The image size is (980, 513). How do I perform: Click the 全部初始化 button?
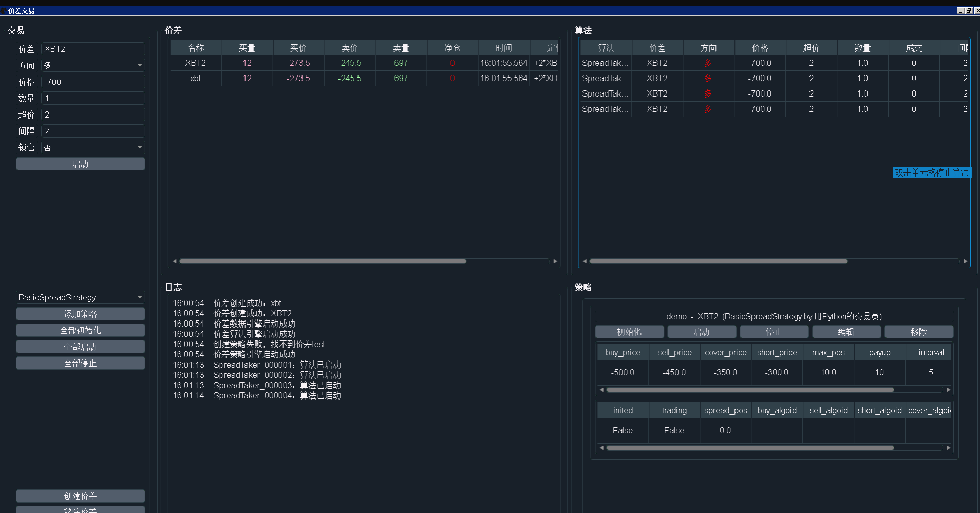81,330
